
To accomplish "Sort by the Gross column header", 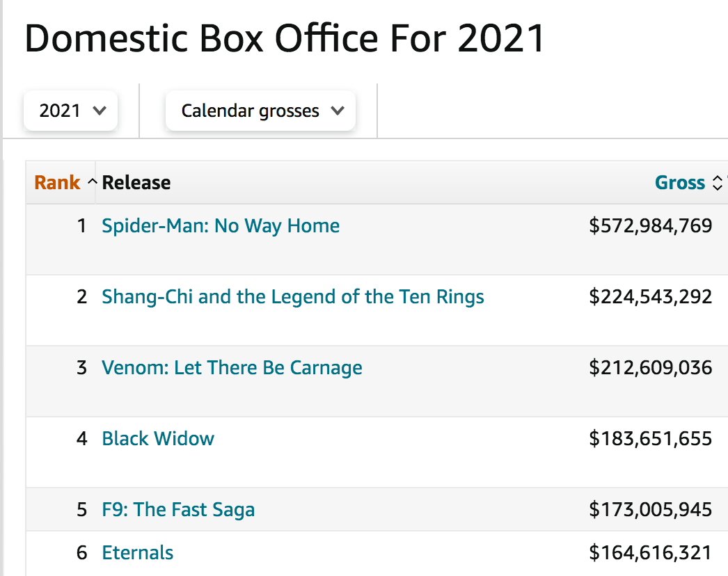I will 680,183.
